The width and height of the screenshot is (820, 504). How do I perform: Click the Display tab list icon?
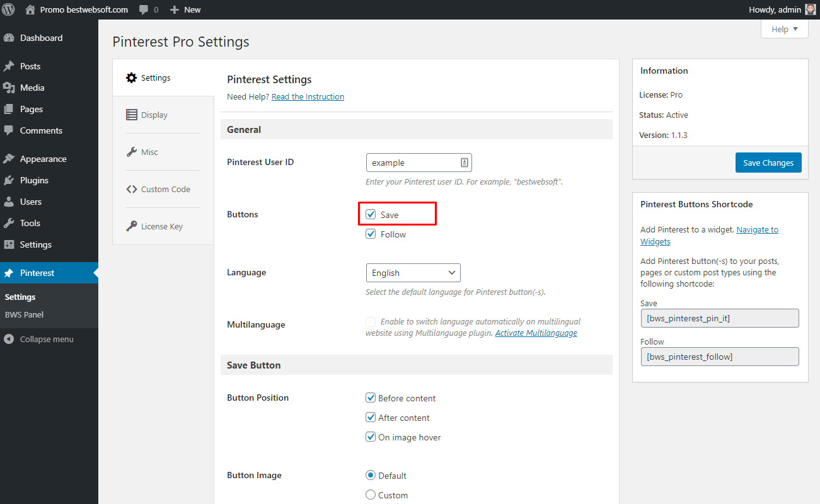[131, 115]
